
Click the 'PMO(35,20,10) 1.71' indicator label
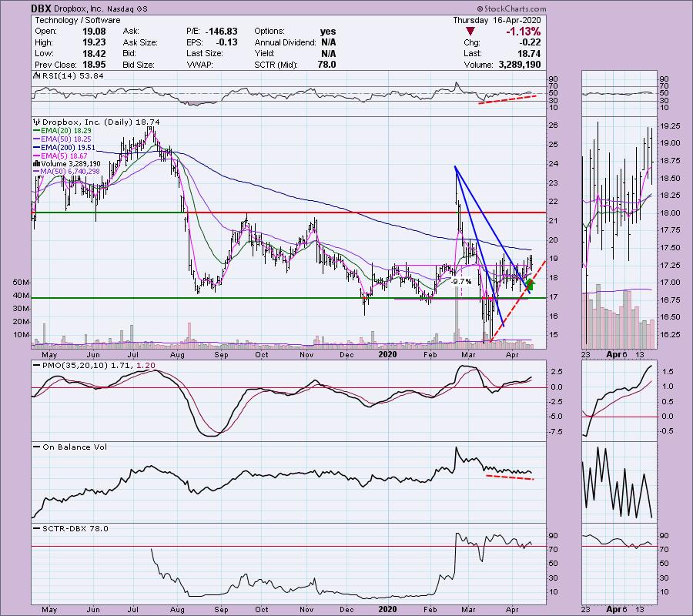[x=89, y=366]
